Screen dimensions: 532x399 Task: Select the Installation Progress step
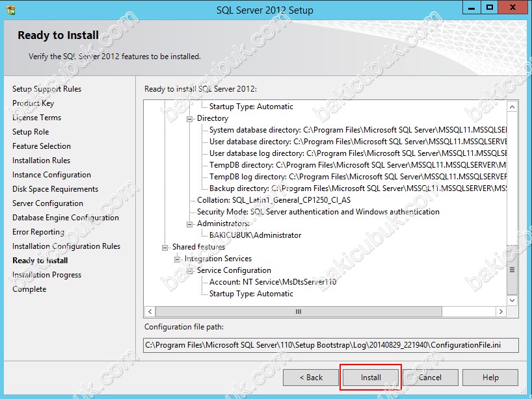[x=47, y=275]
